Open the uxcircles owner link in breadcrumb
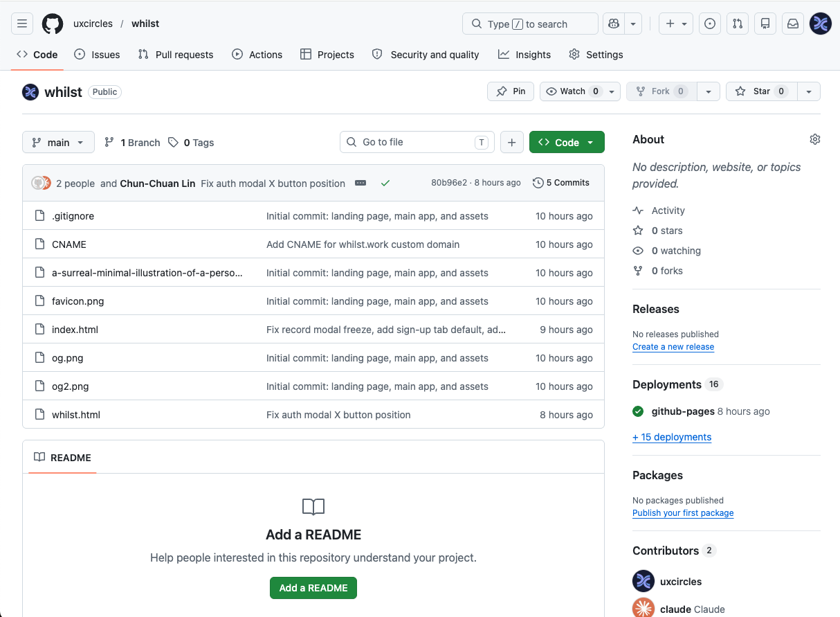Screen dimensions: 840x617 click(x=93, y=24)
